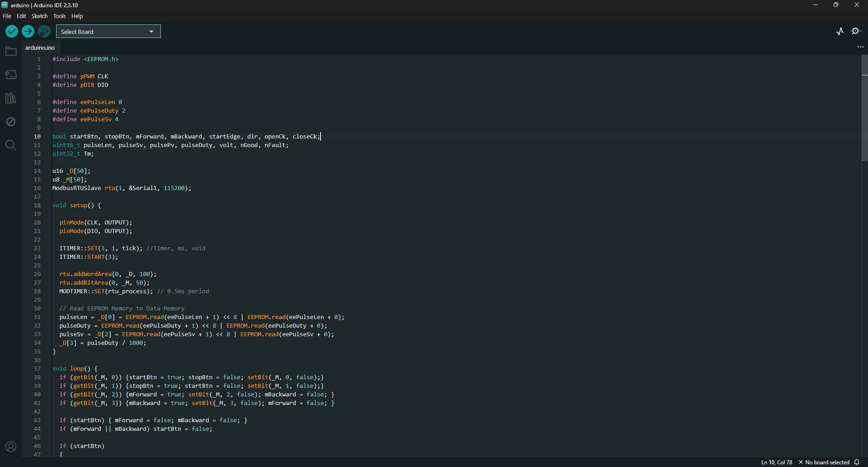Viewport: 868px width, 467px height.
Task: Expand the Select Board dropdown
Action: 108,31
